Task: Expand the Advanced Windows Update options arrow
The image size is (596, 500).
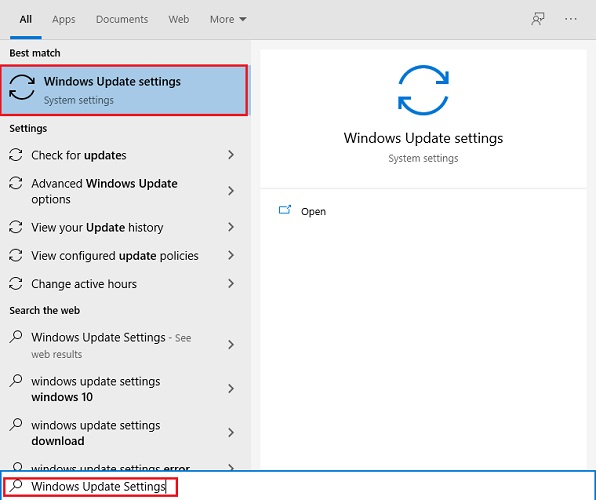Action: click(231, 190)
